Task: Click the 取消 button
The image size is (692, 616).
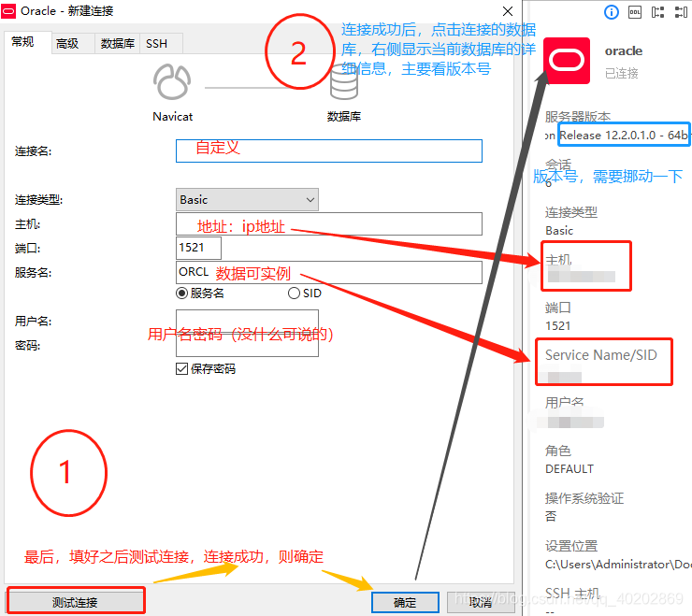Action: click(x=480, y=602)
